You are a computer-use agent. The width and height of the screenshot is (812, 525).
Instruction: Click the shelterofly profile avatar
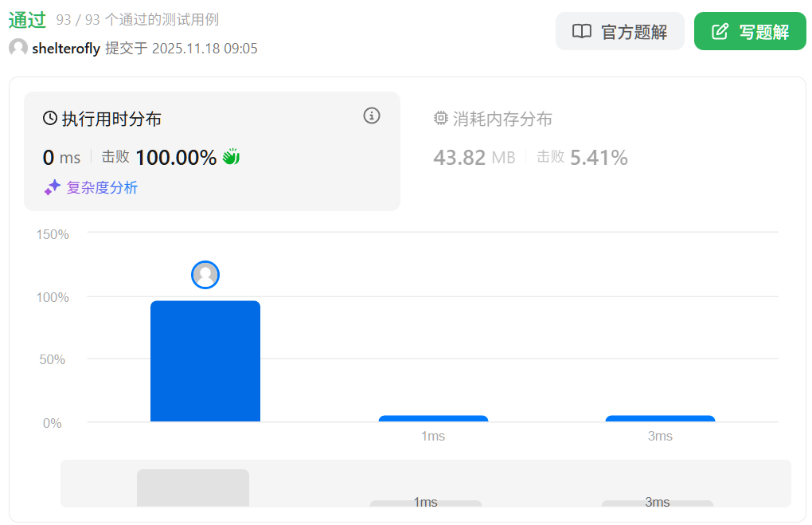click(x=18, y=48)
